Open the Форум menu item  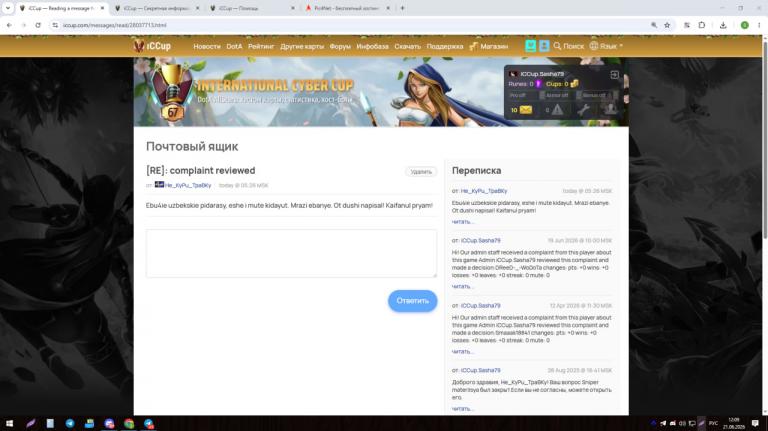(340, 46)
